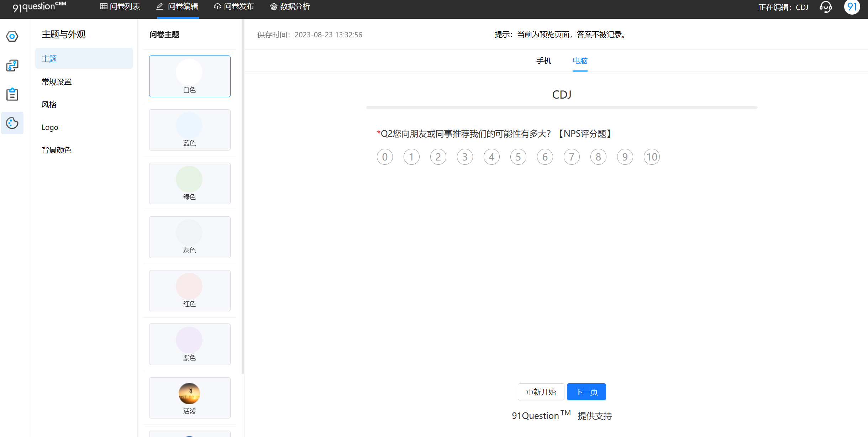This screenshot has width=868, height=437.
Task: Select NPS score 2
Action: [x=438, y=157]
